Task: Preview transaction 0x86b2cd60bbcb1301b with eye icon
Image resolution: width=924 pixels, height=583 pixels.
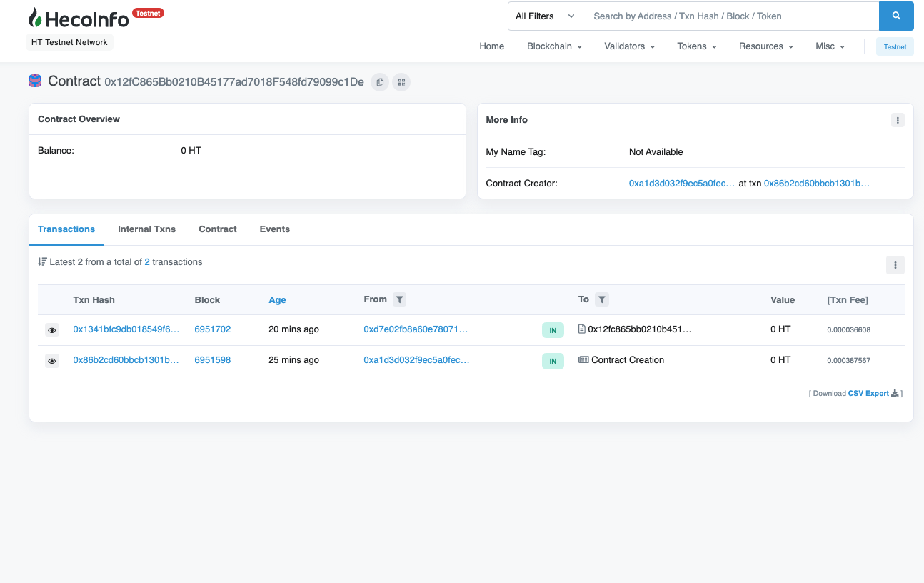Action: click(x=51, y=361)
